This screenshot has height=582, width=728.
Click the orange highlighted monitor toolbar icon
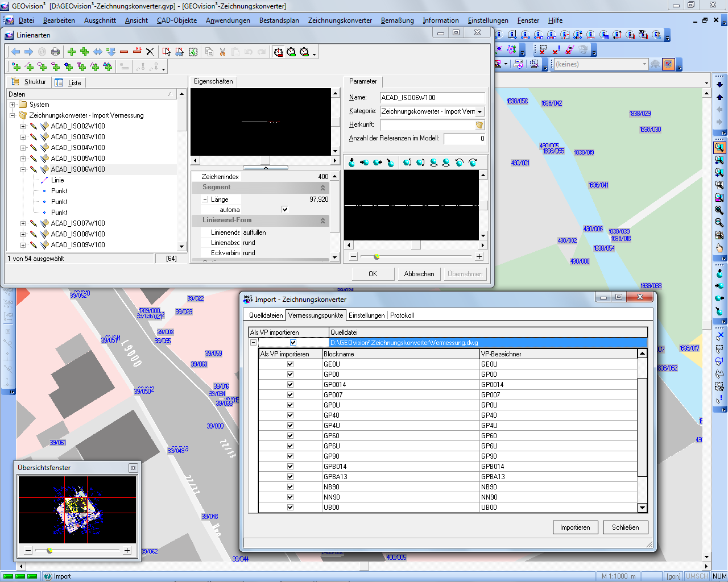[x=668, y=64]
